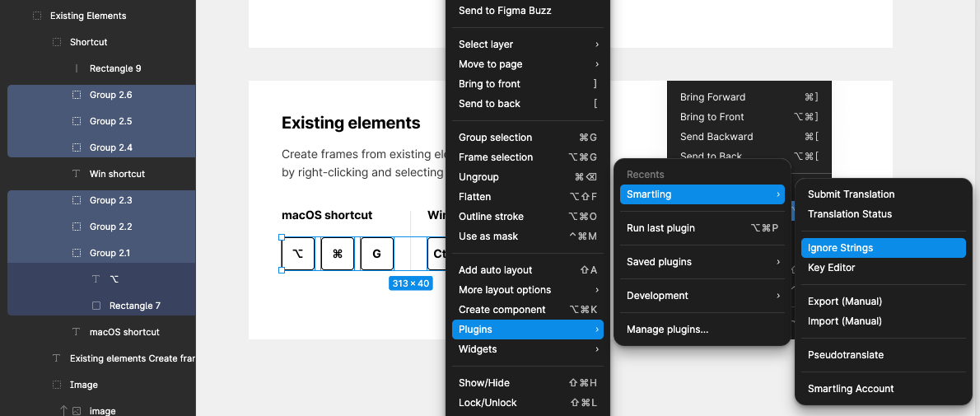Viewport: 980px width, 416px height.
Task: Choose Run last plugin
Action: point(702,228)
